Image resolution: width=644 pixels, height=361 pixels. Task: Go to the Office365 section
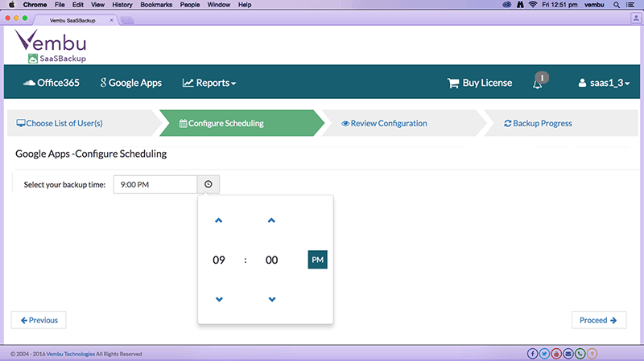point(51,83)
